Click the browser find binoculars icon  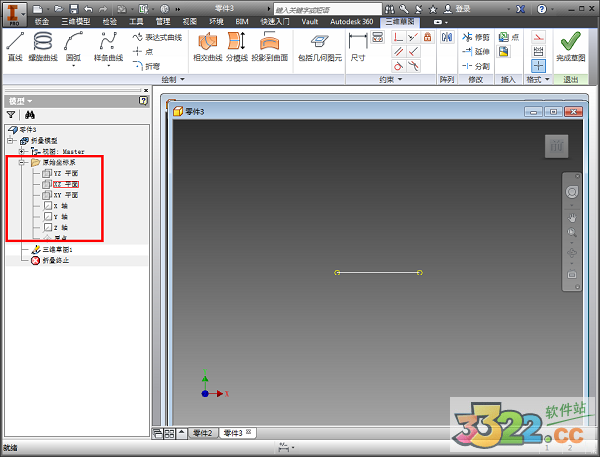coord(29,114)
